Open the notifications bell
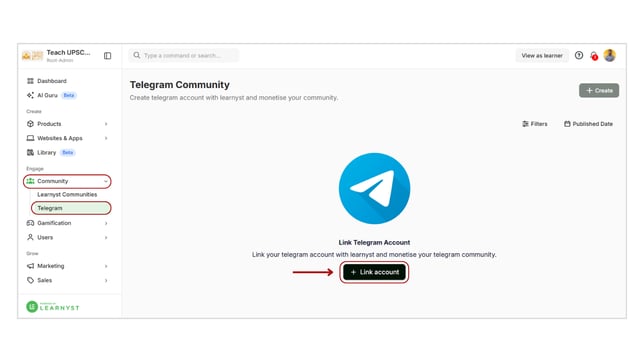This screenshot has width=644, height=362. [x=594, y=55]
